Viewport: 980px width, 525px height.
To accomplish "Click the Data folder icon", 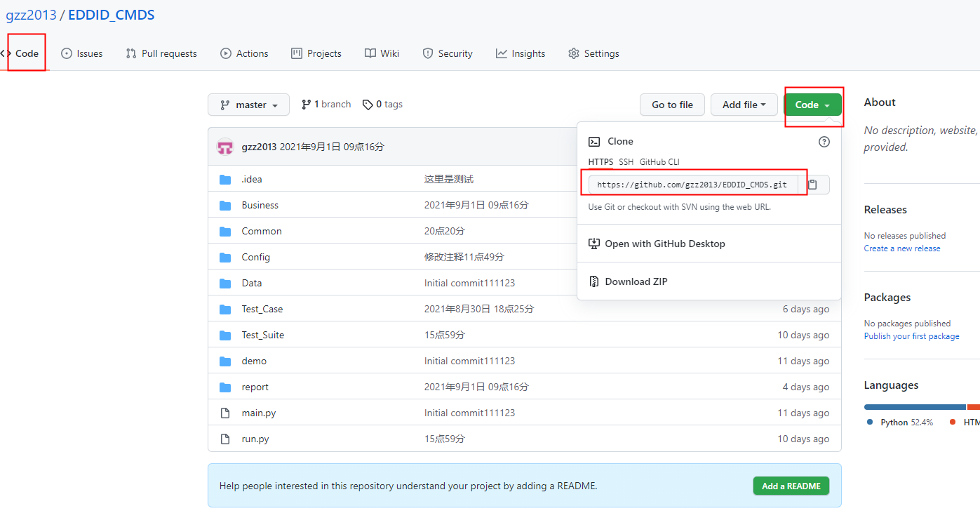I will 225,283.
